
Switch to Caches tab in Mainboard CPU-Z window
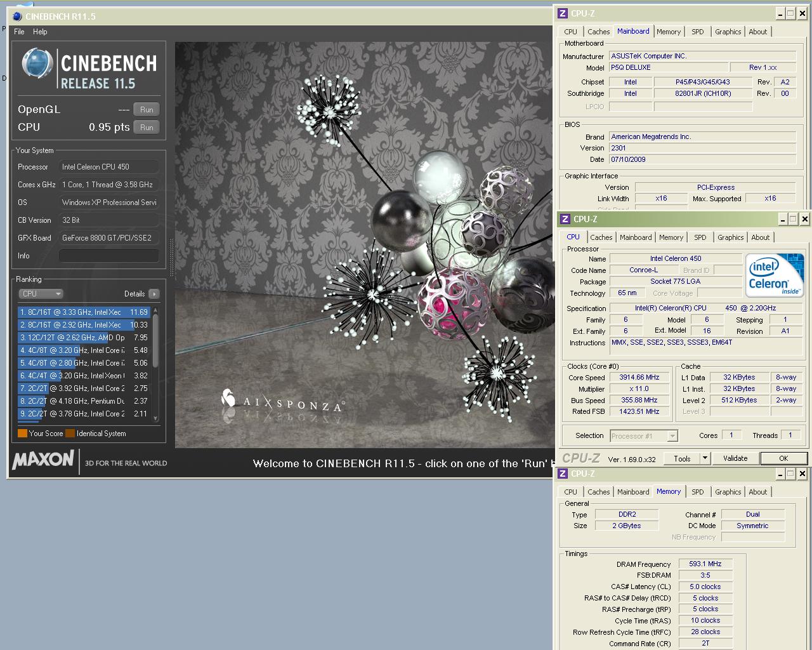598,32
